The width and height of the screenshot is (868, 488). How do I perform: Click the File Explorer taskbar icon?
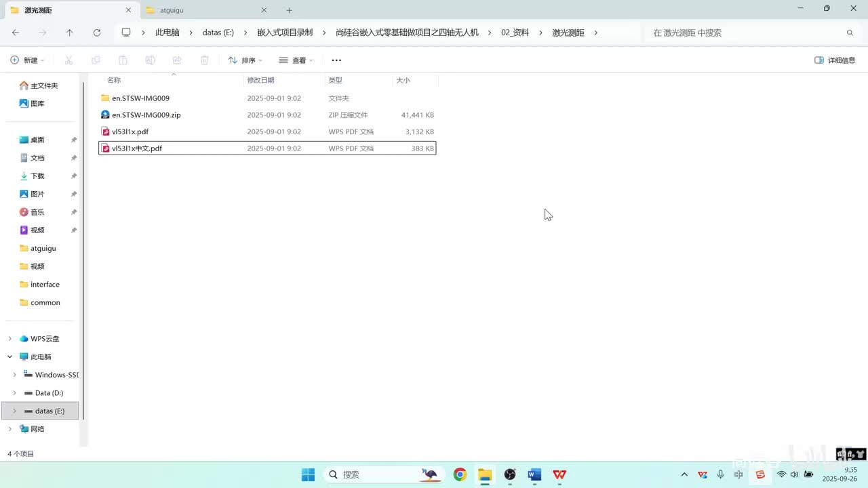coord(484,474)
